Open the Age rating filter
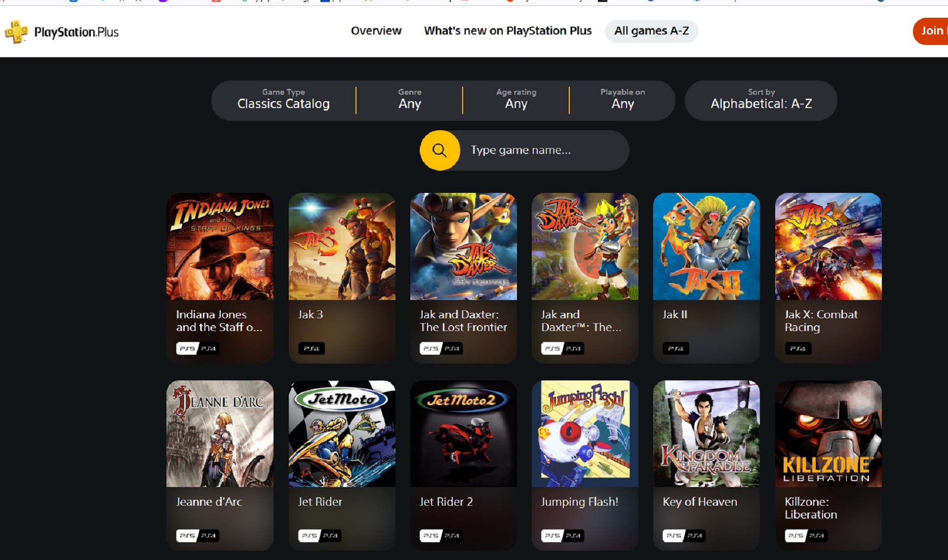The width and height of the screenshot is (948, 560). pyautogui.click(x=516, y=100)
